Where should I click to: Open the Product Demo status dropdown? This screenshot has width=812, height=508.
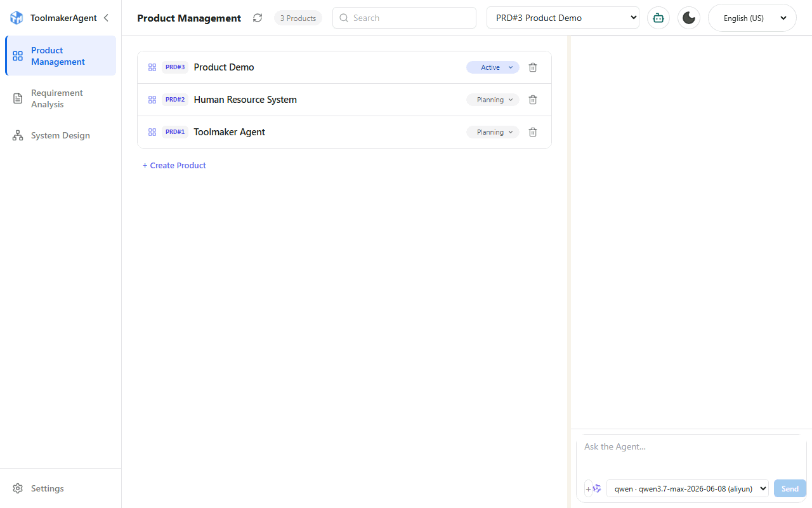(x=493, y=67)
